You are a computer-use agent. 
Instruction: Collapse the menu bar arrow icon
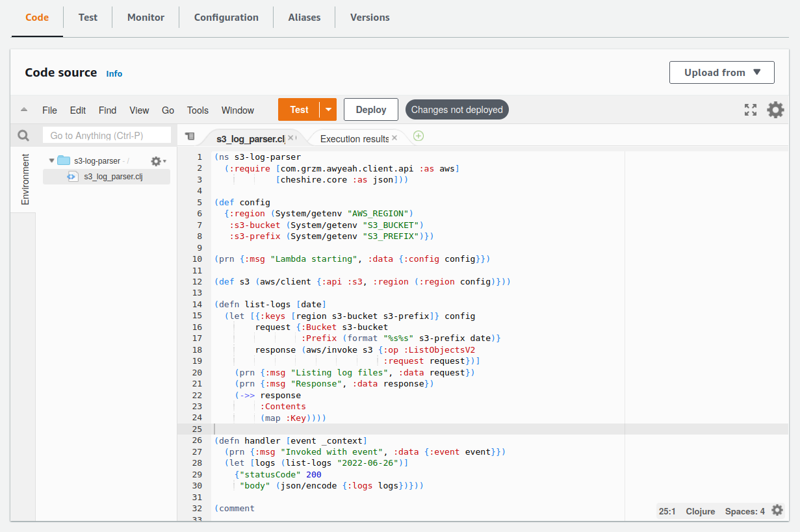tap(24, 110)
